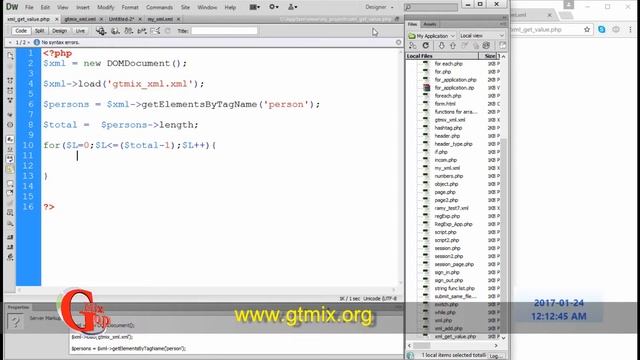Image resolution: width=640 pixels, height=360 pixels.
Task: Click the bookmark star in browser window
Action: point(587,29)
